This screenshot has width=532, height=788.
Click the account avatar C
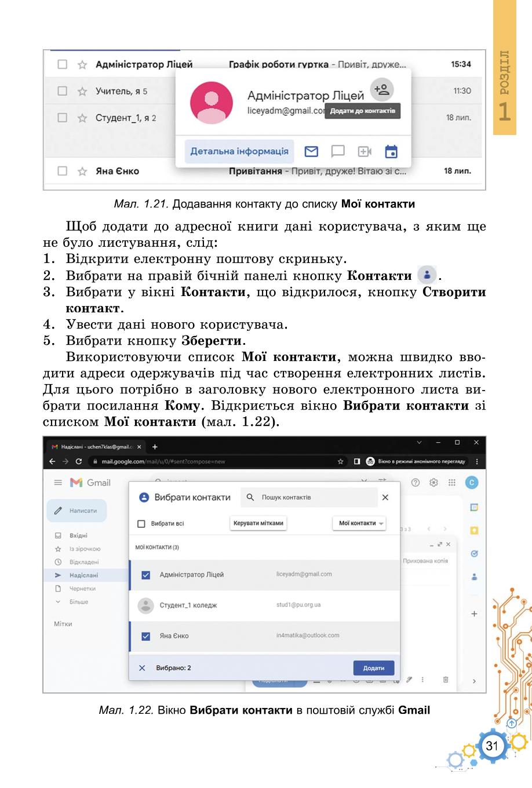(x=472, y=483)
